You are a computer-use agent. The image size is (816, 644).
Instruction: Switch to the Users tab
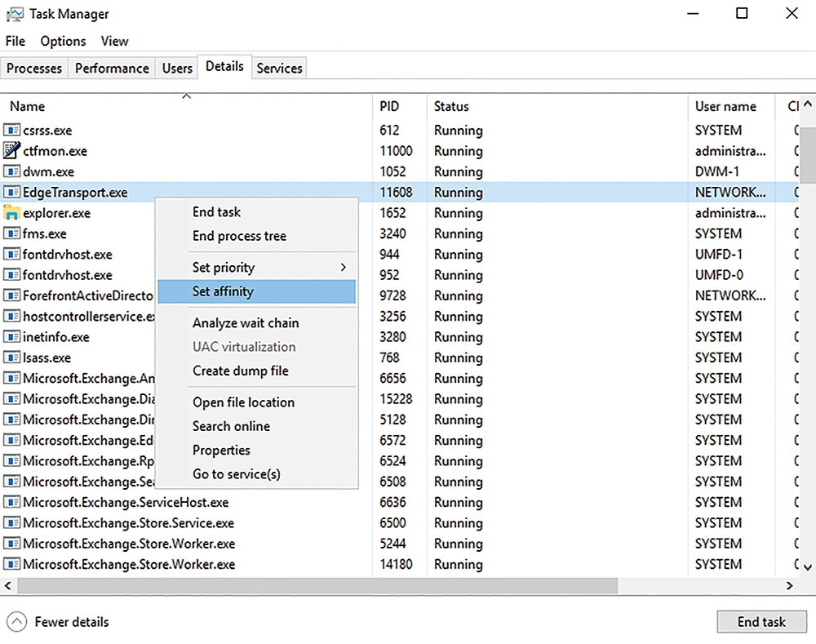point(177,69)
